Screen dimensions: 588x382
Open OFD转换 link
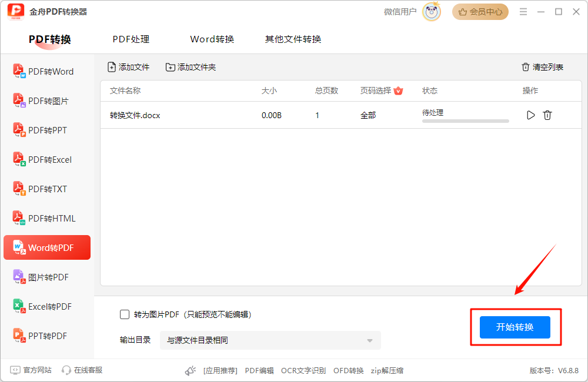348,371
